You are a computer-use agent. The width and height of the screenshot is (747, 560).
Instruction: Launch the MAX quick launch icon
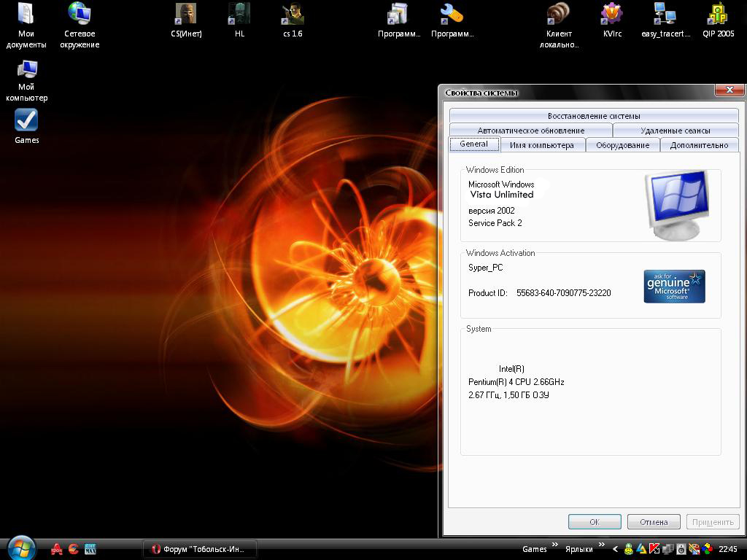click(90, 549)
